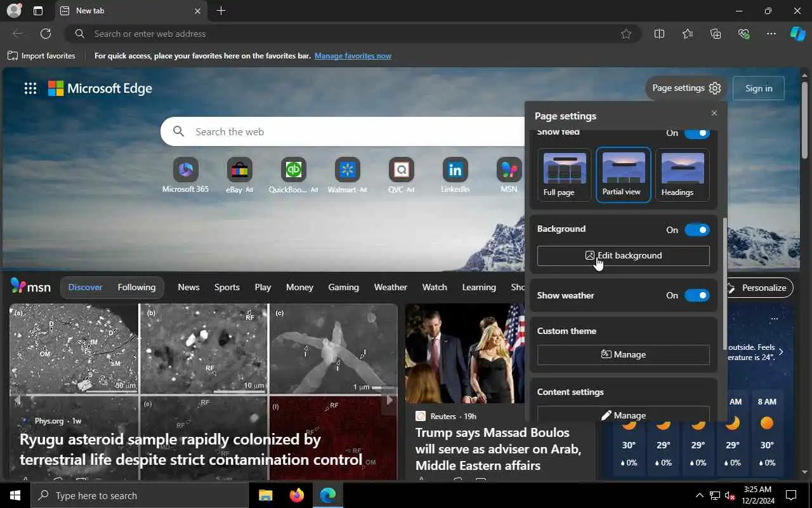Open Firefox from taskbar
Screen dimensions: 812x508
296,495
